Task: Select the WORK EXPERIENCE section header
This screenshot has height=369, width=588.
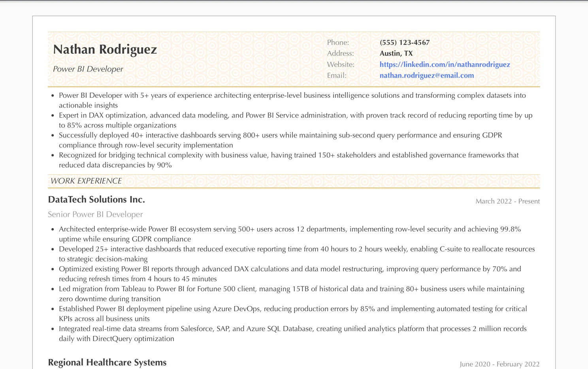Action: coord(86,181)
